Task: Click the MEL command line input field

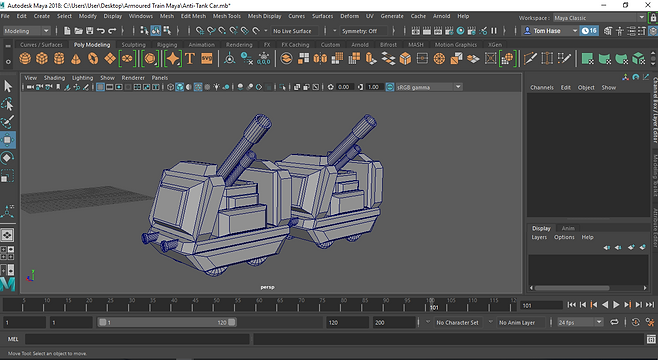Action: (x=137, y=339)
